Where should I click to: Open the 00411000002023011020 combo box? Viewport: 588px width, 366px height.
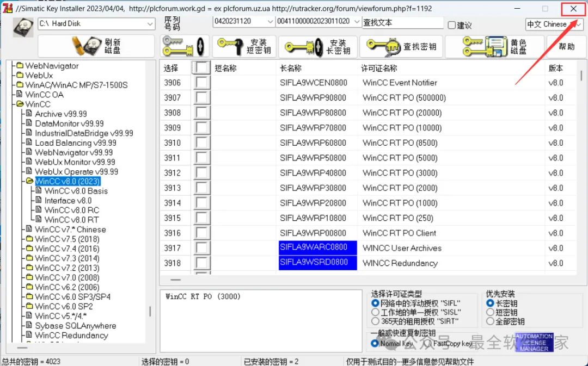tap(318, 21)
